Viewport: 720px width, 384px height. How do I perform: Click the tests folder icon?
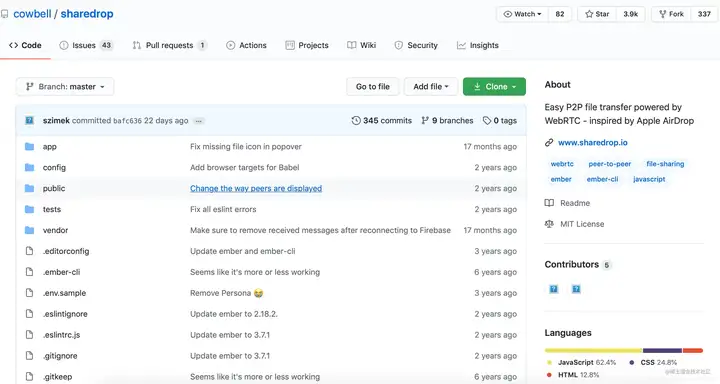[29, 209]
